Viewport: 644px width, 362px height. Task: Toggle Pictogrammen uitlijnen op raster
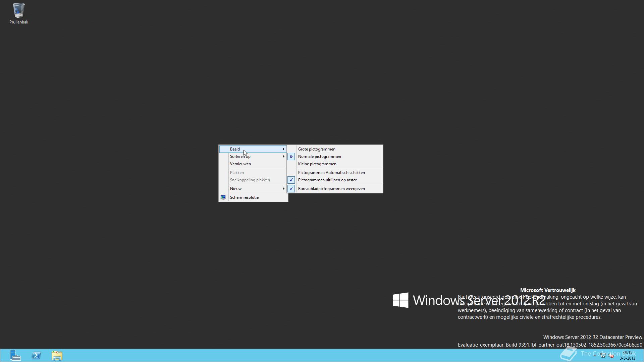[335, 180]
